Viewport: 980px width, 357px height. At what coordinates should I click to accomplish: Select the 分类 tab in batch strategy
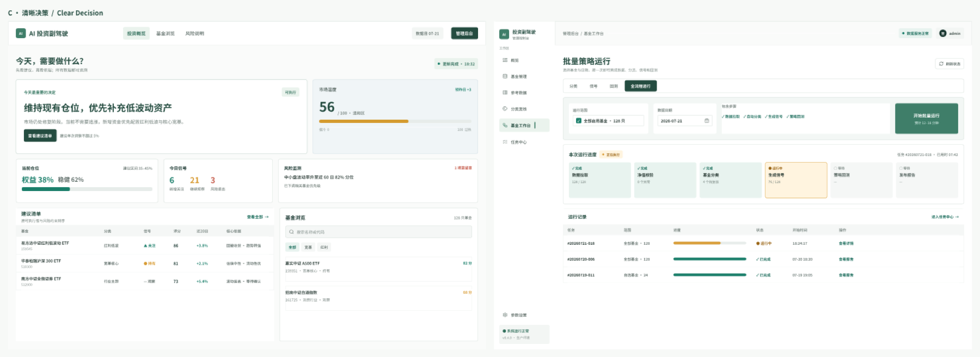tap(573, 86)
